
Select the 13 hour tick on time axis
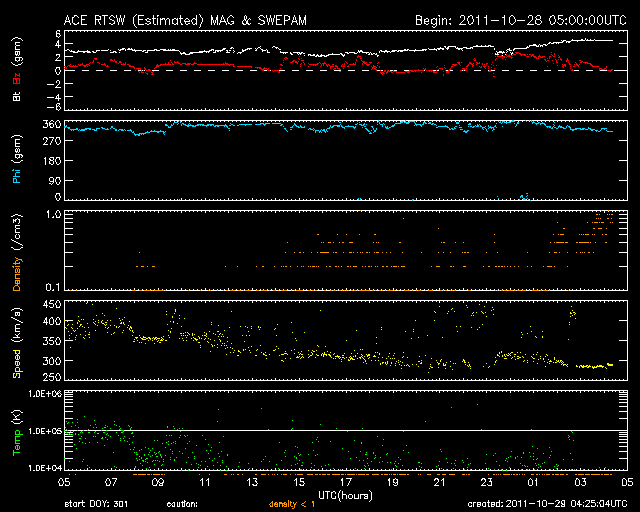[251, 482]
